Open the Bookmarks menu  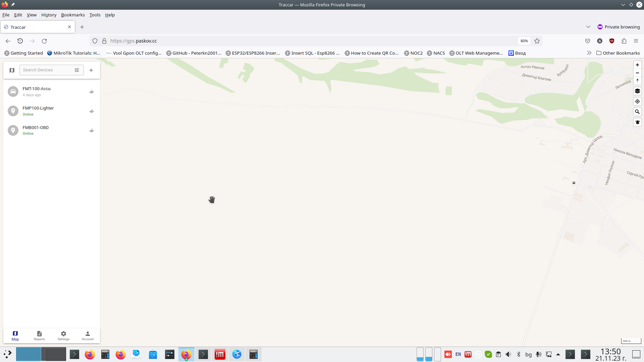[72, 15]
